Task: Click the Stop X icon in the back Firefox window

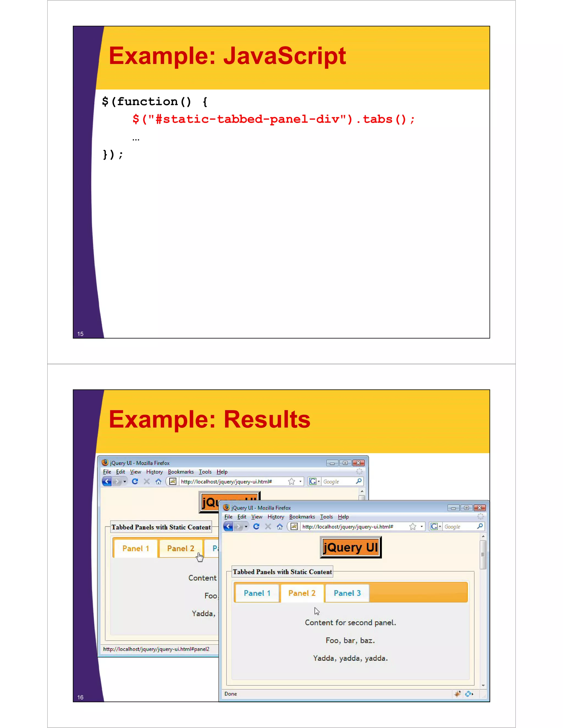Action: pyautogui.click(x=147, y=481)
